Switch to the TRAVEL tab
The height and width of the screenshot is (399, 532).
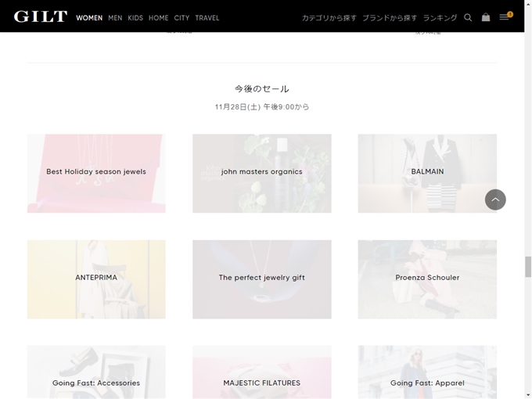207,18
